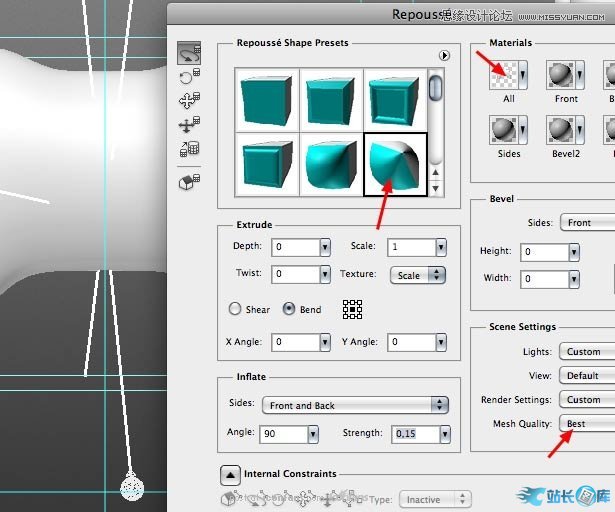The image size is (615, 512).
Task: Select the 3D rotate mesh tool
Action: tap(188, 53)
